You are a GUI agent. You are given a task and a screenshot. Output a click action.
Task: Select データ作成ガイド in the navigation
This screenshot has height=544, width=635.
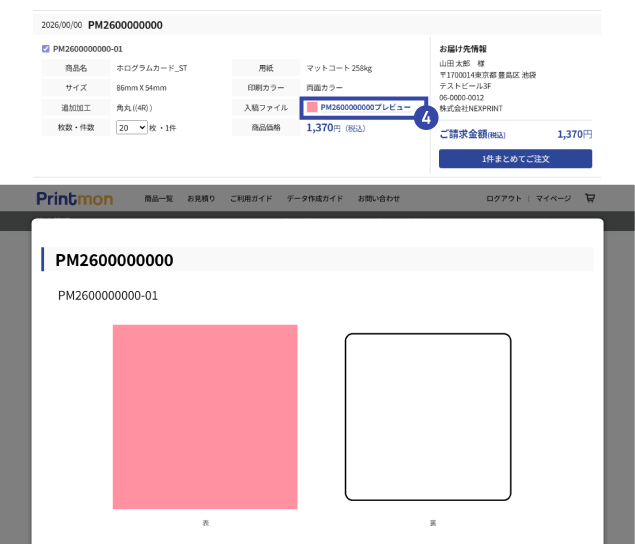click(314, 199)
